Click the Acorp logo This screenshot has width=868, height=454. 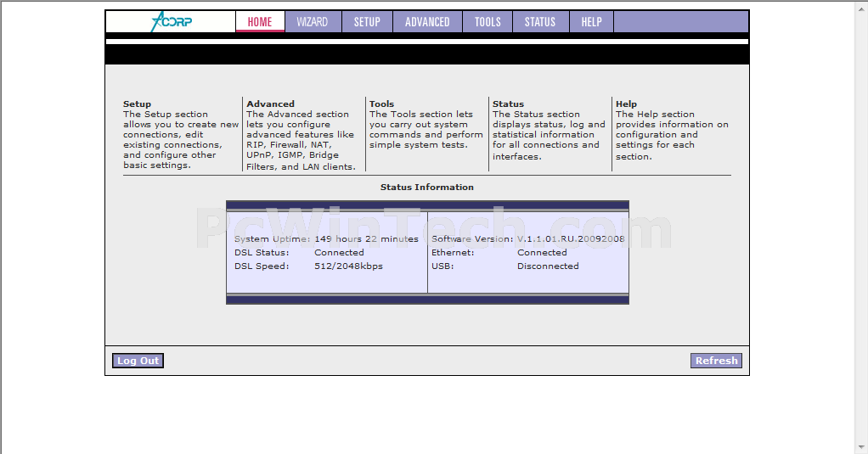pos(172,21)
